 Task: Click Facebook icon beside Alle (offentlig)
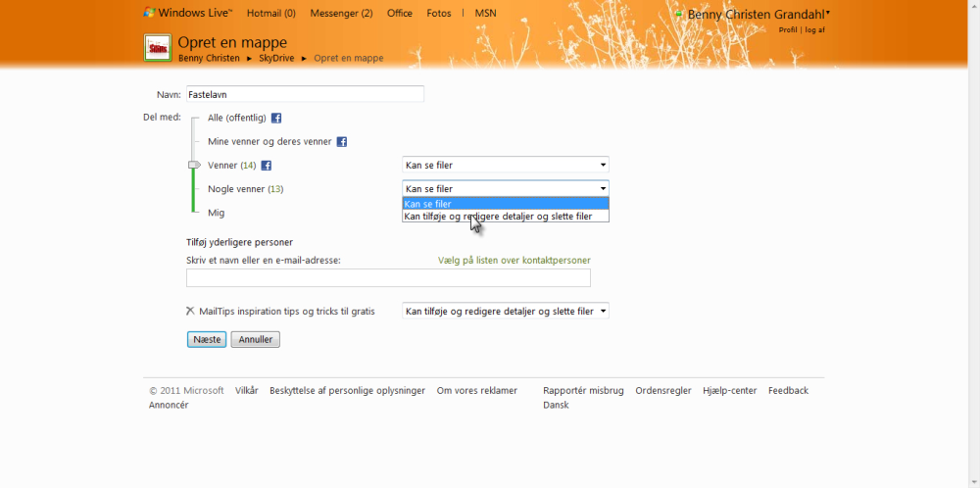[275, 118]
